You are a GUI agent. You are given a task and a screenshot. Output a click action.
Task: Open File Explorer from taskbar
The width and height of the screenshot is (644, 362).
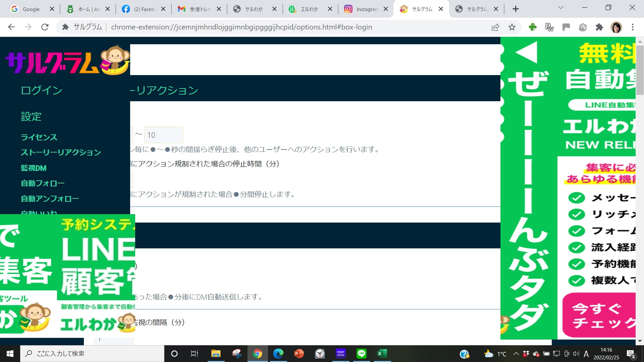click(216, 354)
